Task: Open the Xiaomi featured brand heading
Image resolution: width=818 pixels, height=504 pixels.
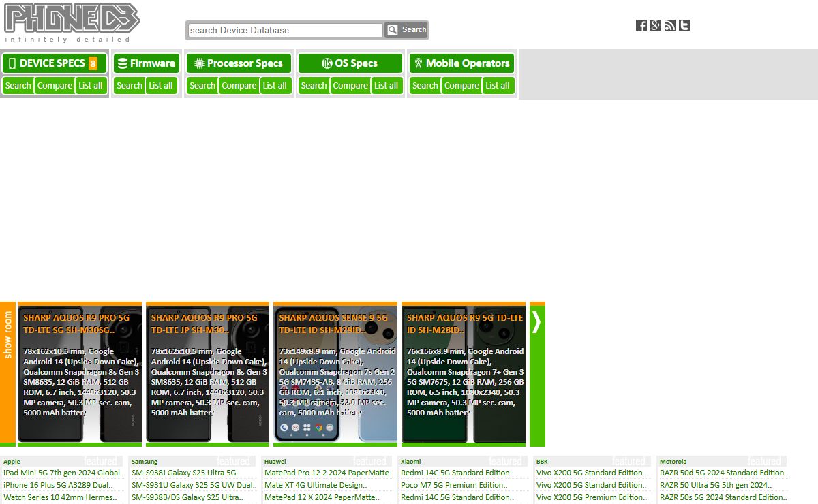Action: (x=411, y=462)
